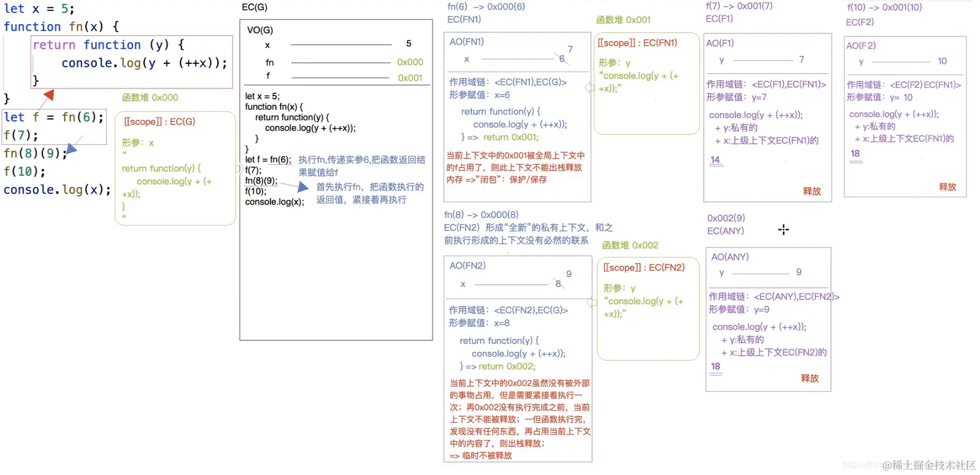Click the '[[scope]] : EC(G)' text
The height and width of the screenshot is (475, 980).
[160, 122]
